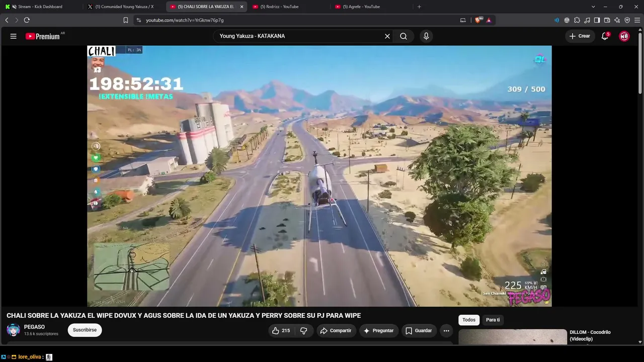The width and height of the screenshot is (644, 362).
Task: Share the video via Compartir
Action: pyautogui.click(x=336, y=330)
